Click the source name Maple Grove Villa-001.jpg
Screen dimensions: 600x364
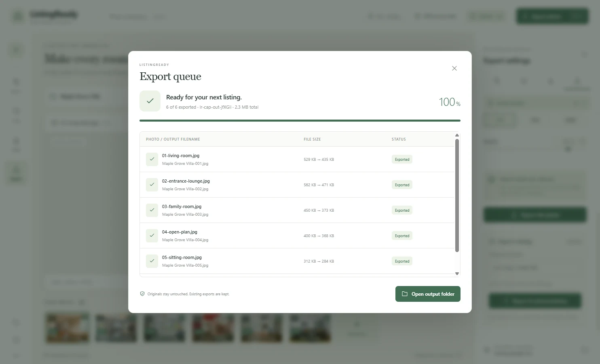tap(185, 164)
